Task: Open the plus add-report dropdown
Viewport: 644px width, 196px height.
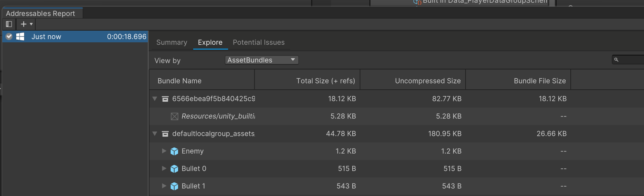Action: coord(26,24)
